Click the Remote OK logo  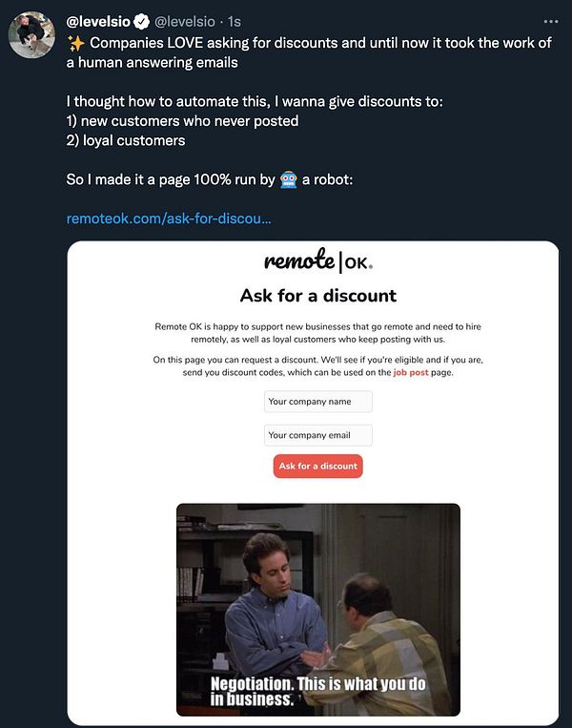317,261
